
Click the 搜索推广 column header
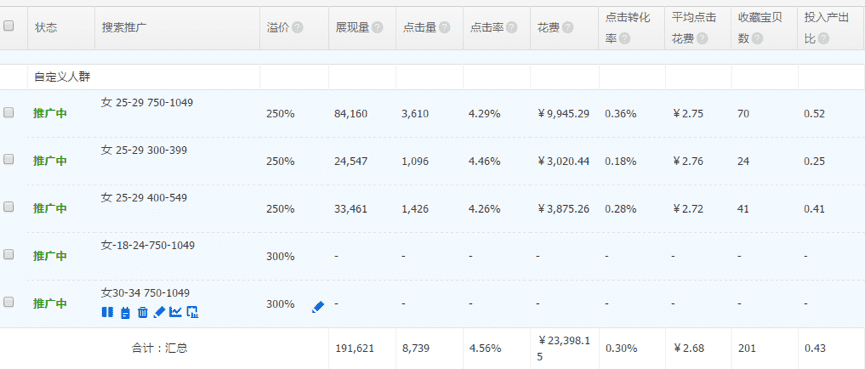pyautogui.click(x=124, y=28)
